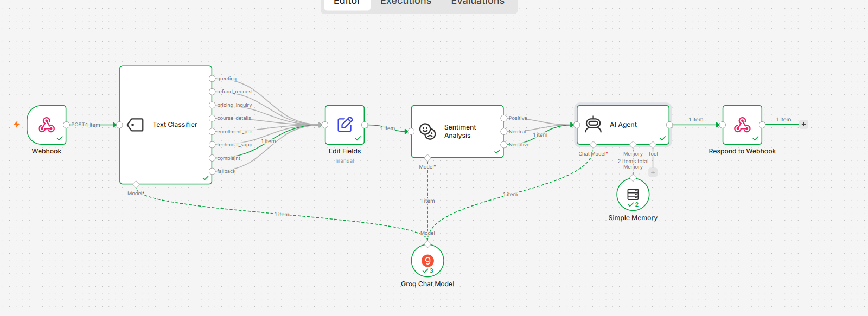
Task: Click the greeting output connector
Action: [212, 79]
